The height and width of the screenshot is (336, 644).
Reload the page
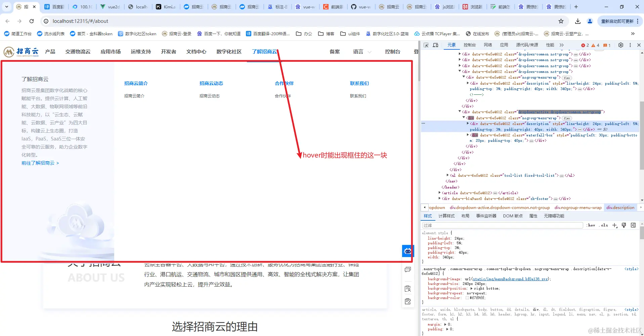[32, 21]
